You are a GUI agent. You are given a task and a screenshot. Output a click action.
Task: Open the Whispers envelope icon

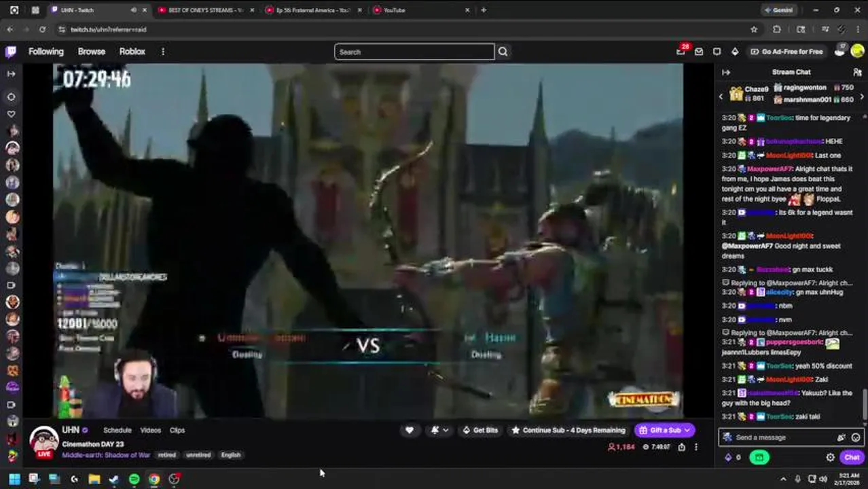pyautogui.click(x=699, y=52)
